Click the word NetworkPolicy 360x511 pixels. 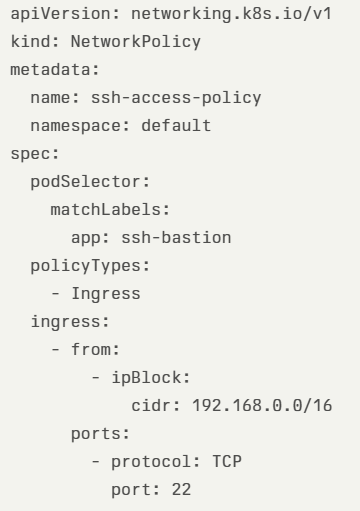136,42
